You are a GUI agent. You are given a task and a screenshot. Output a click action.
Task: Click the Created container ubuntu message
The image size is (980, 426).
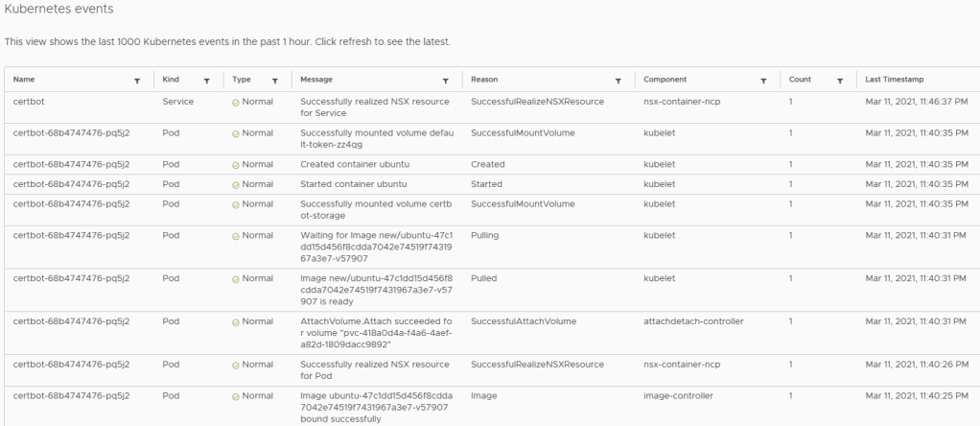tap(355, 164)
